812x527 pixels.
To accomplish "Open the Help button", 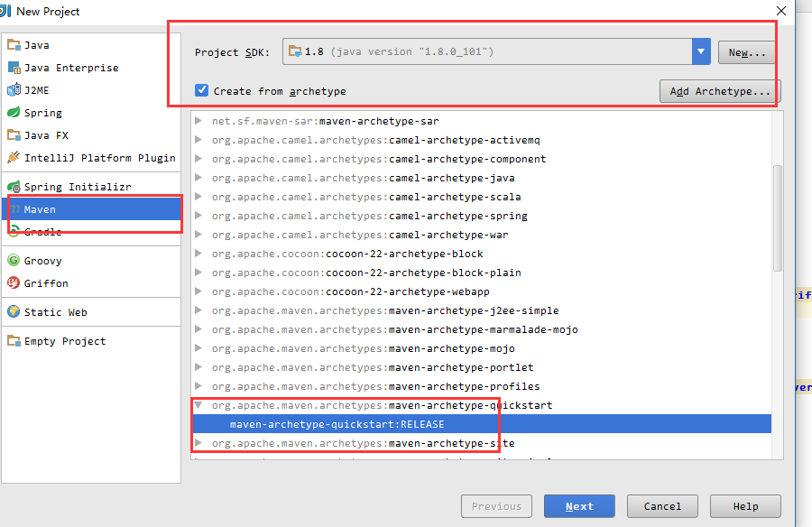I will pos(745,506).
